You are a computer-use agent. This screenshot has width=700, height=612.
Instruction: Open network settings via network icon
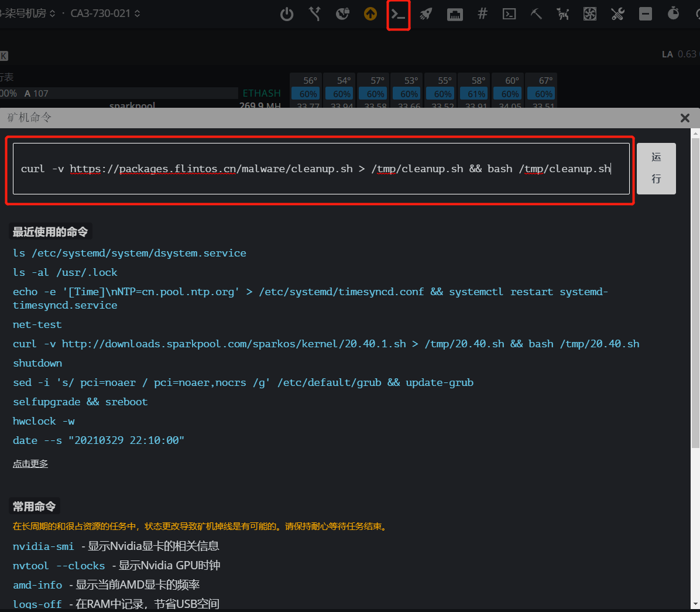click(x=455, y=14)
